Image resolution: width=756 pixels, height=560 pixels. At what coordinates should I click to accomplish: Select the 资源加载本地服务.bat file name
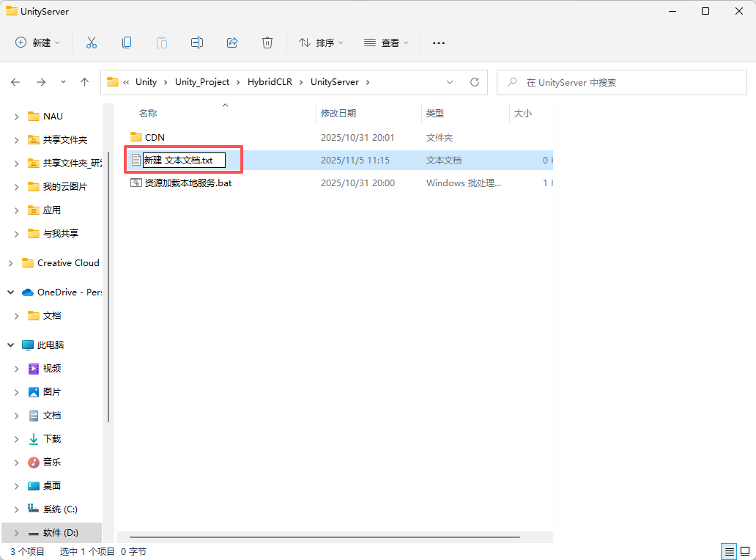coord(188,183)
